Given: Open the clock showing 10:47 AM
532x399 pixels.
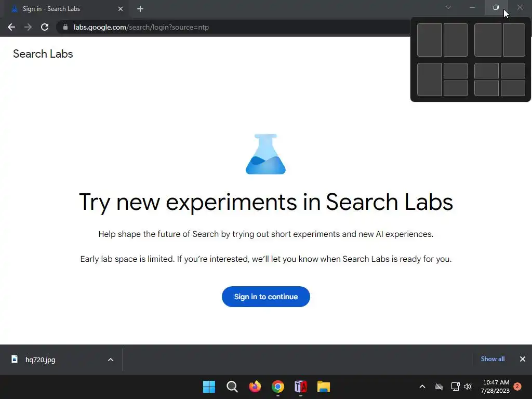Looking at the screenshot, I should coord(495,387).
